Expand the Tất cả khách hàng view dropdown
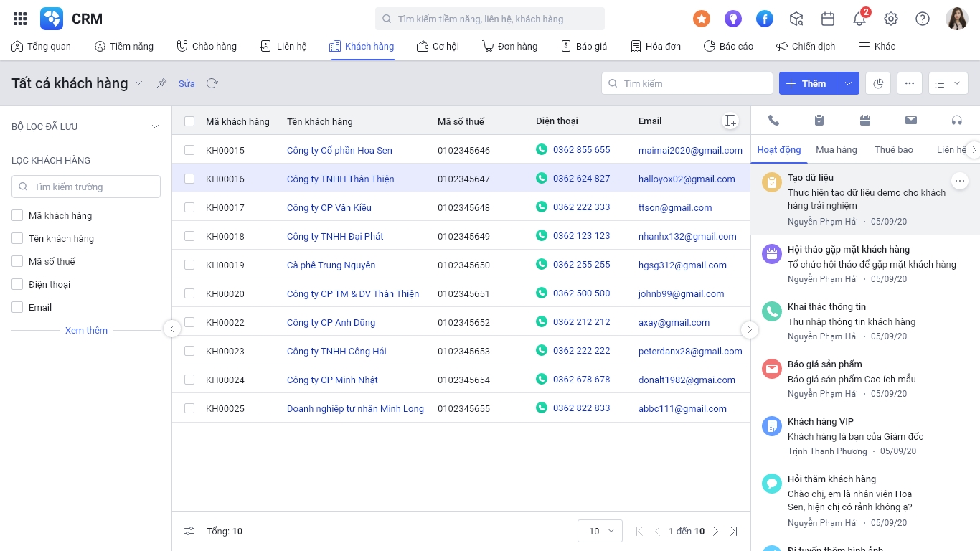 139,83
